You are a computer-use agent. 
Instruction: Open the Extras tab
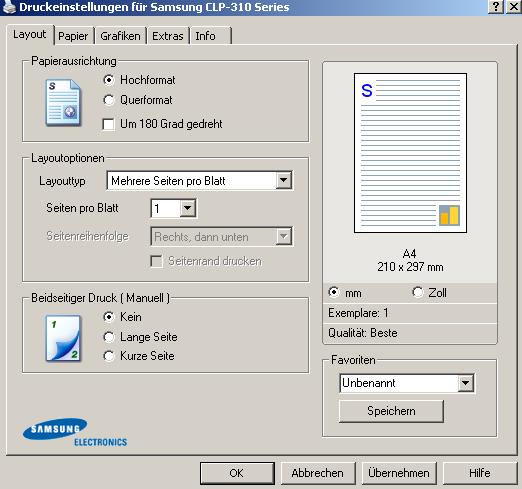coord(168,36)
